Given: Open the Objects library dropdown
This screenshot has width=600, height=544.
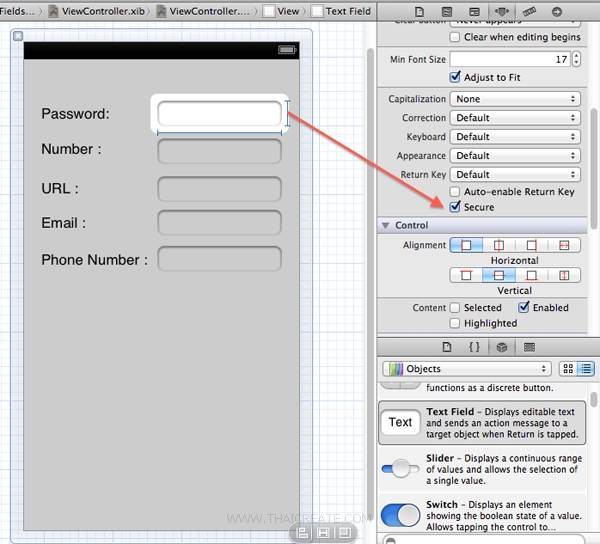Looking at the screenshot, I should 466,369.
